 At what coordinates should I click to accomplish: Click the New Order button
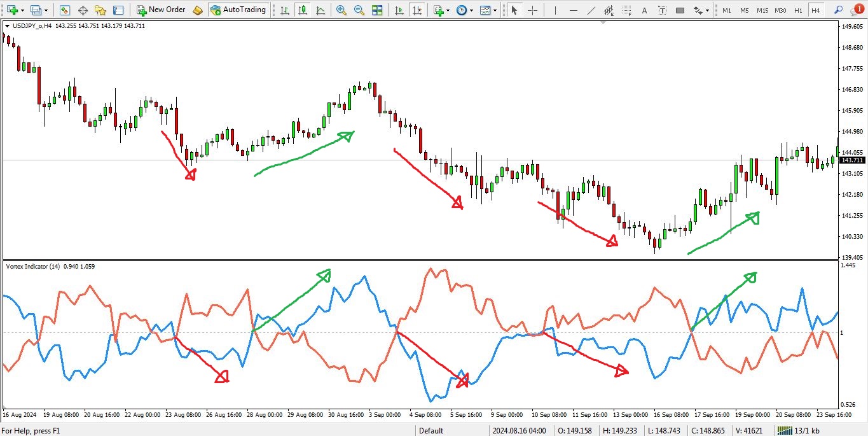(x=161, y=10)
